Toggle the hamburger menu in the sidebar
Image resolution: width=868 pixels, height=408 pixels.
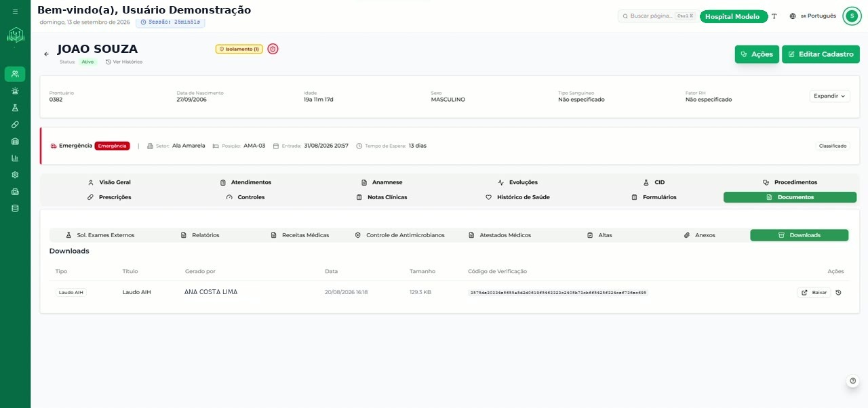(x=15, y=12)
